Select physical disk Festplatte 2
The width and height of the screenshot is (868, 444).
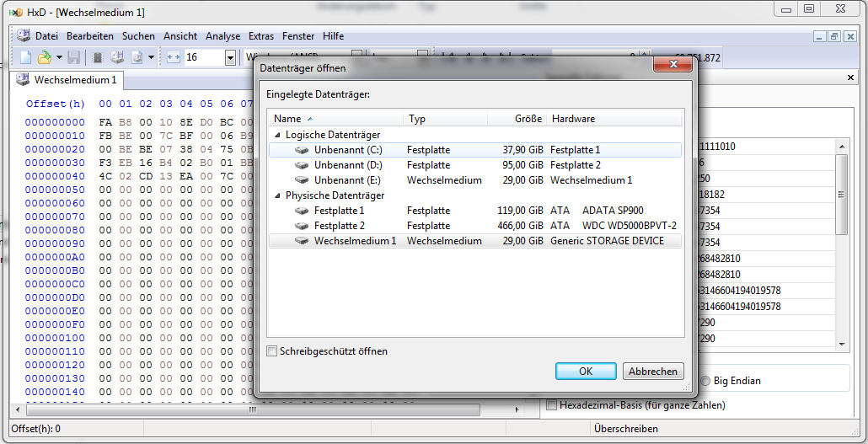coord(475,226)
